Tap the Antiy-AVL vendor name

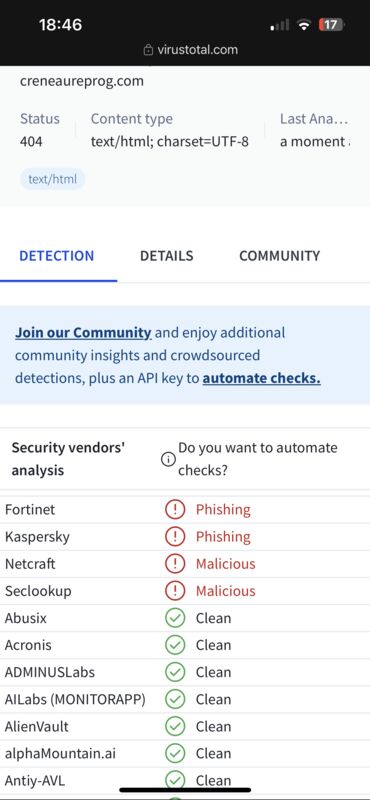35,780
